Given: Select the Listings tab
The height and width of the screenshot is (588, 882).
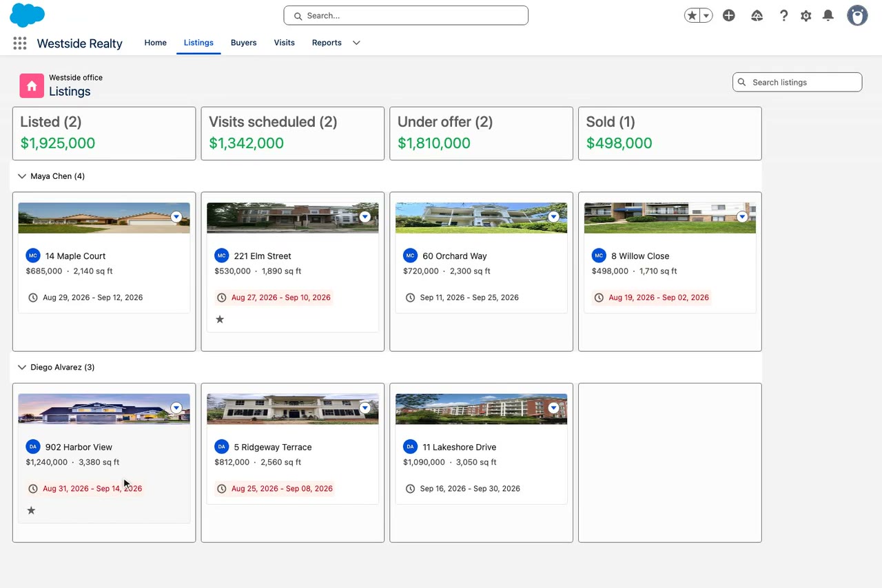Looking at the screenshot, I should click(198, 43).
